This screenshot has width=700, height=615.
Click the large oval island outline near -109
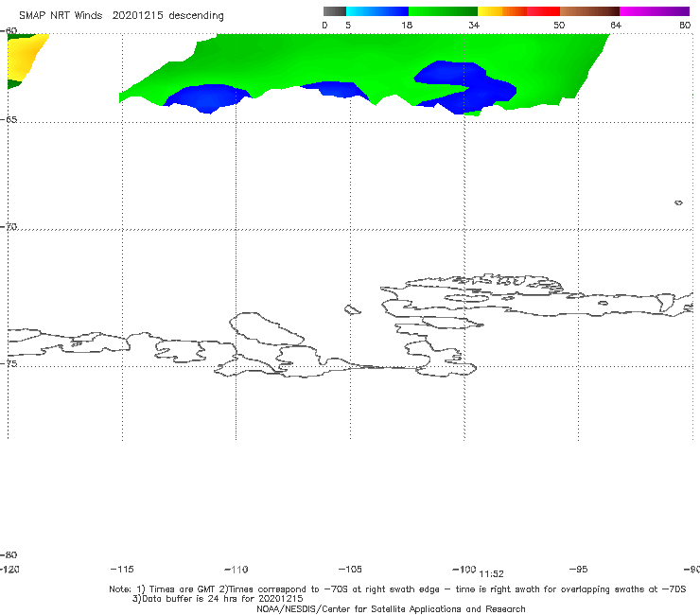(267, 329)
